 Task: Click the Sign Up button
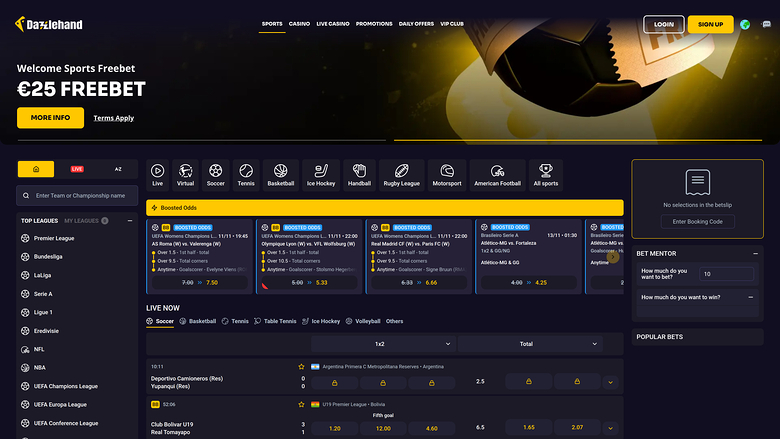710,24
